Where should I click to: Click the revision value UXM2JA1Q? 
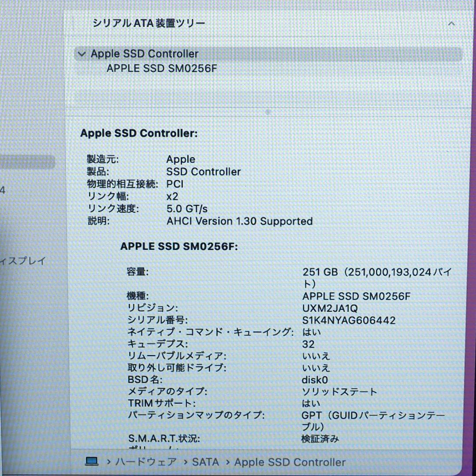pyautogui.click(x=330, y=309)
